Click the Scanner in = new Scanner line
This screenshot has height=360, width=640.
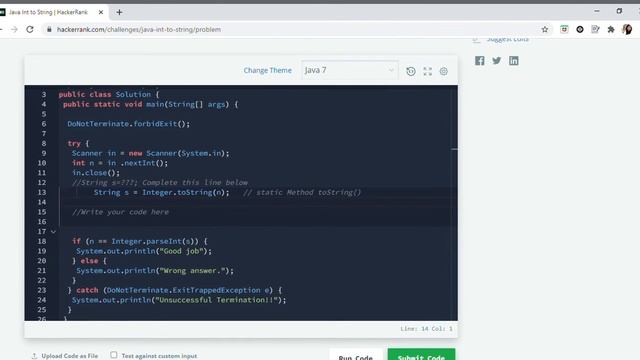pos(151,153)
